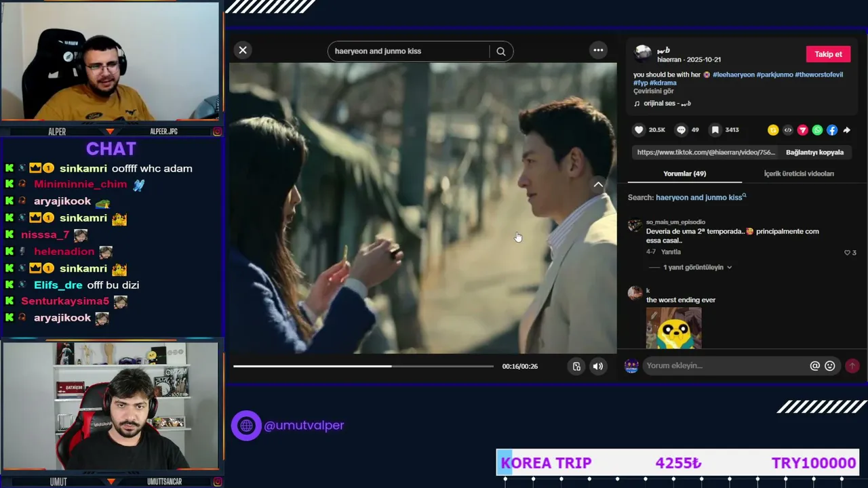
Task: Select the video URL text field
Action: (x=706, y=152)
